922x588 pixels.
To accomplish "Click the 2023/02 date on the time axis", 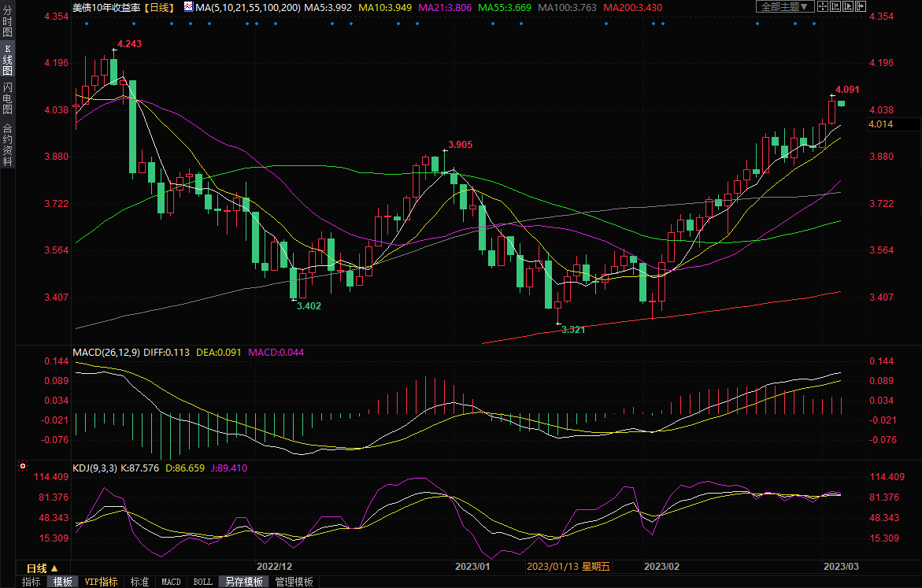I will [661, 566].
